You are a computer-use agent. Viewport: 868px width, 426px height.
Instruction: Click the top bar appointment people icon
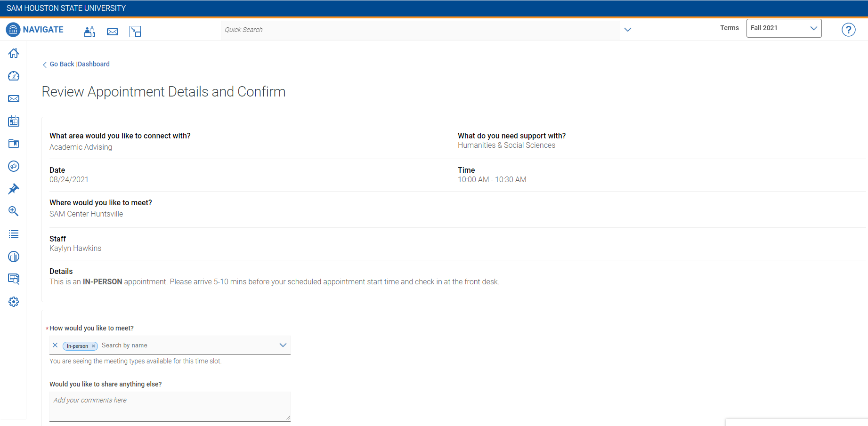(x=89, y=32)
